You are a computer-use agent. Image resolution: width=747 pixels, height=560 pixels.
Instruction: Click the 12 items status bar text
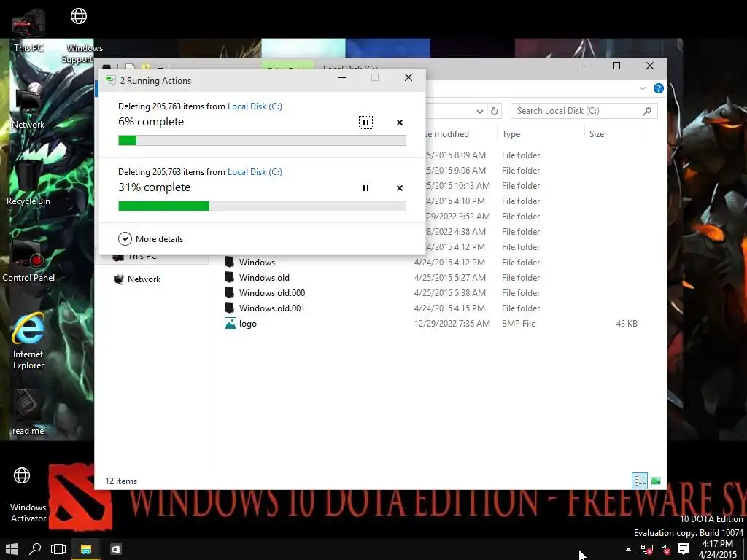pos(121,481)
